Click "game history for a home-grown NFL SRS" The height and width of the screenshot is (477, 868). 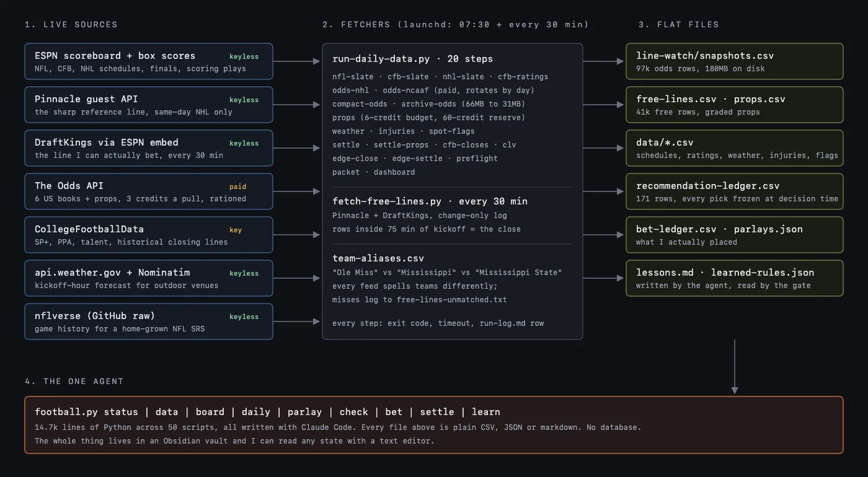pyautogui.click(x=119, y=329)
